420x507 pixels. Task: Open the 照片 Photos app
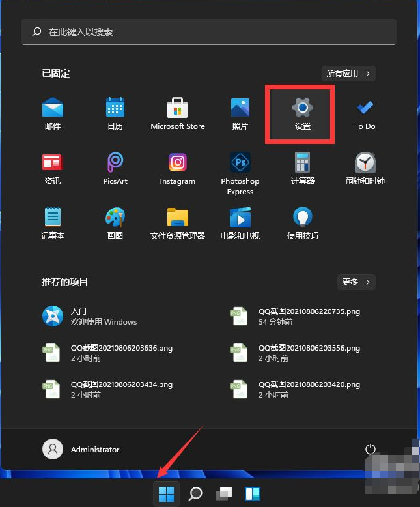tap(240, 114)
